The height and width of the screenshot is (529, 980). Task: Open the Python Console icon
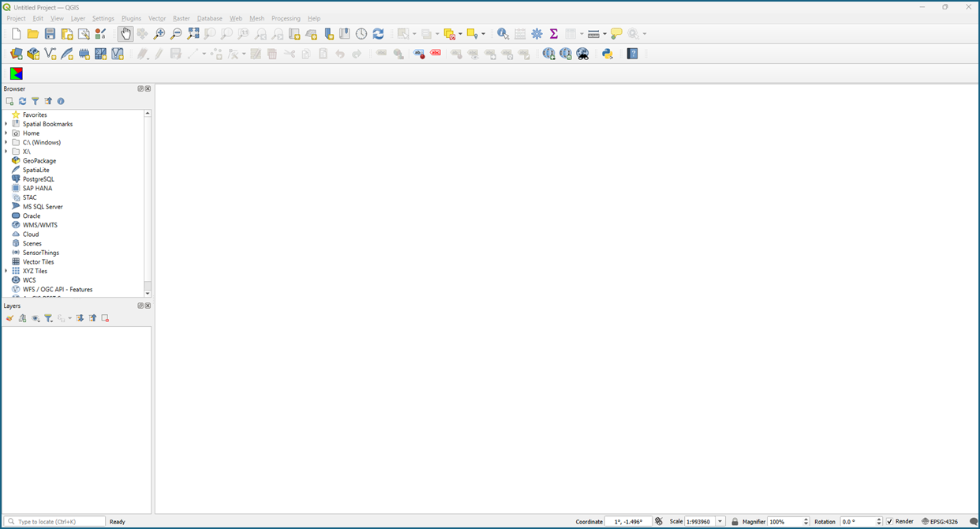[x=608, y=54]
